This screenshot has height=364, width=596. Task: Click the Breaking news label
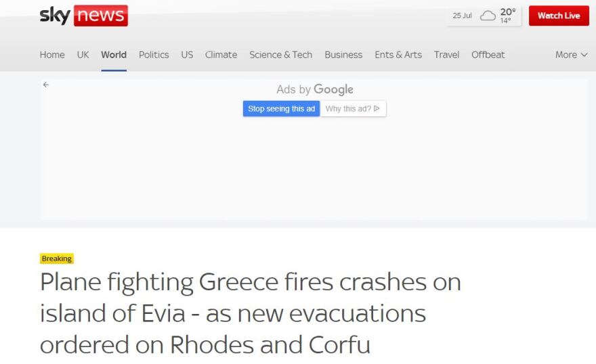tap(56, 258)
